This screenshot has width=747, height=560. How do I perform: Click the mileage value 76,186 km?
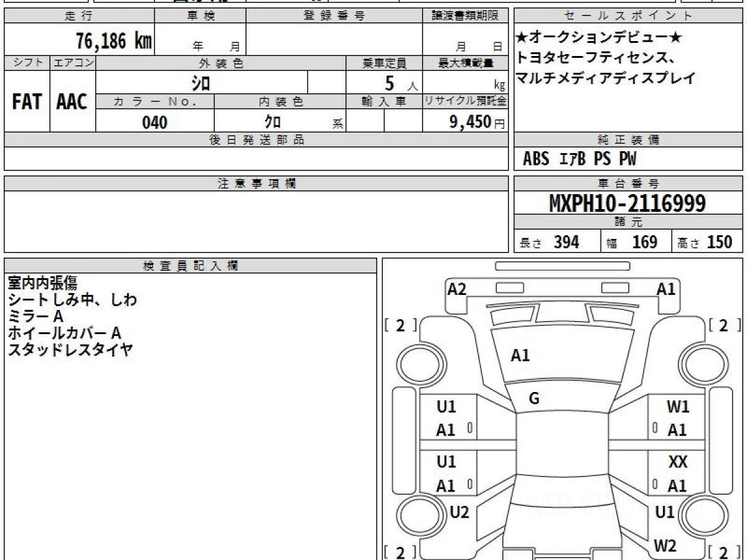(113, 42)
